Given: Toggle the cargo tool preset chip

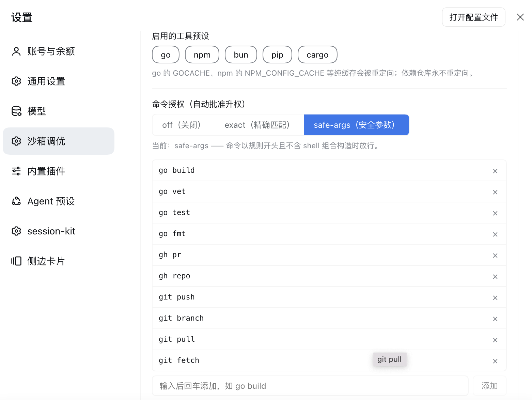Looking at the screenshot, I should tap(317, 55).
